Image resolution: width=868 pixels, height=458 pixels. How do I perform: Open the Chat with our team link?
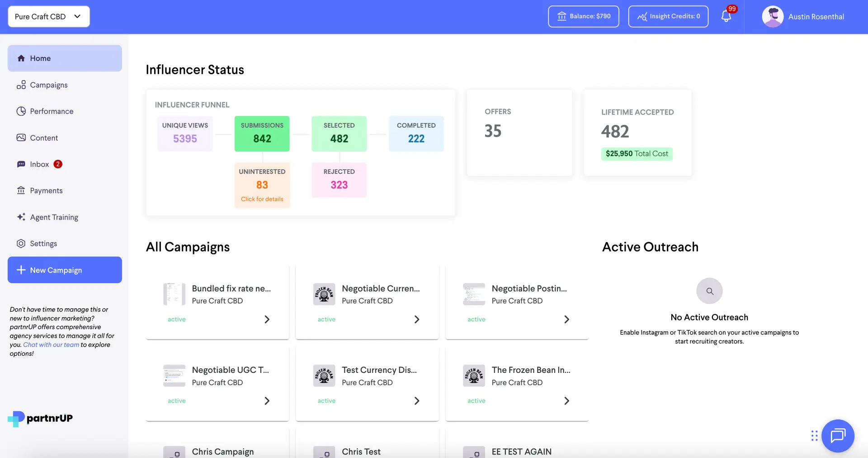[51, 344]
